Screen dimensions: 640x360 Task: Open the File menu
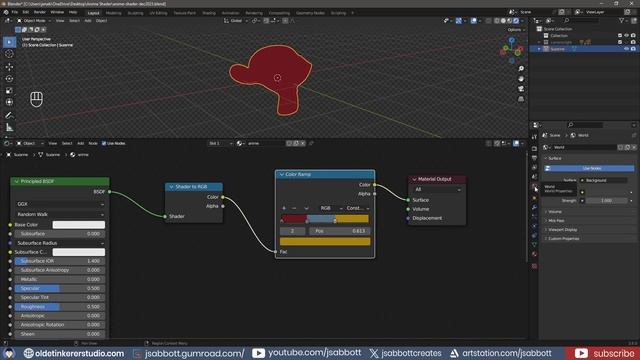pyautogui.click(x=15, y=12)
